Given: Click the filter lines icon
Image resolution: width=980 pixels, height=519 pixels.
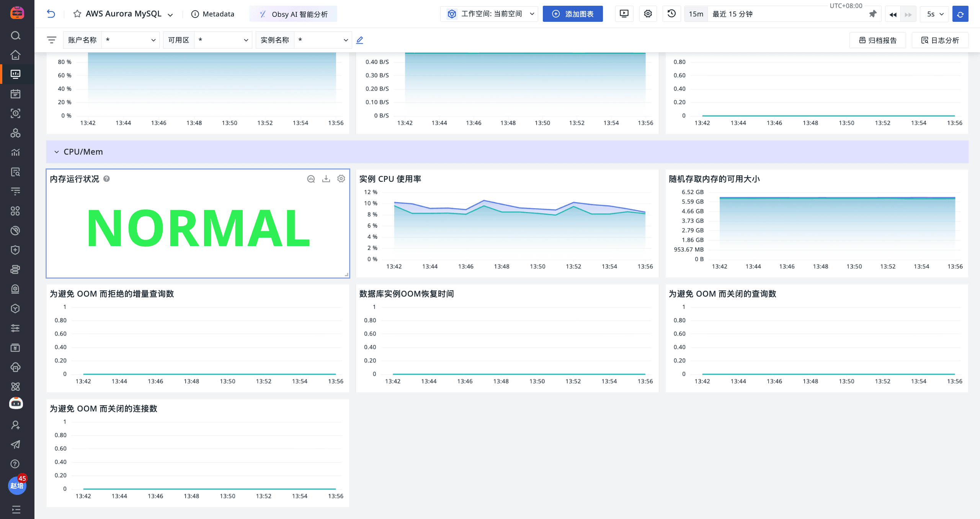Looking at the screenshot, I should click(52, 40).
